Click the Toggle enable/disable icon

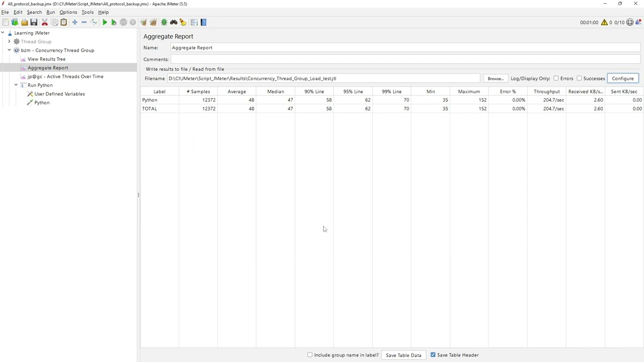[94, 22]
